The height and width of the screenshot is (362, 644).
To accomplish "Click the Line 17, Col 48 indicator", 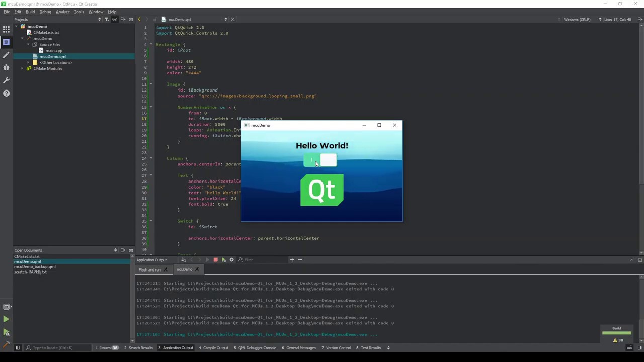I will coord(618,19).
